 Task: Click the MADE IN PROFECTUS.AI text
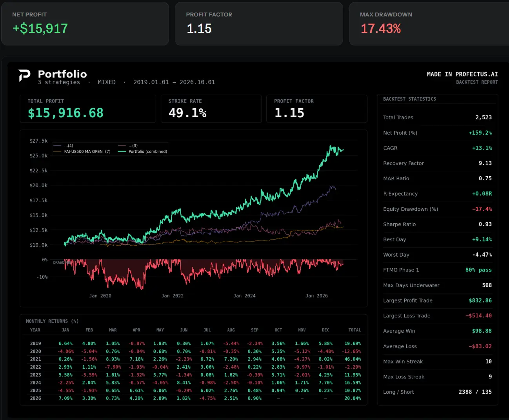click(x=462, y=74)
